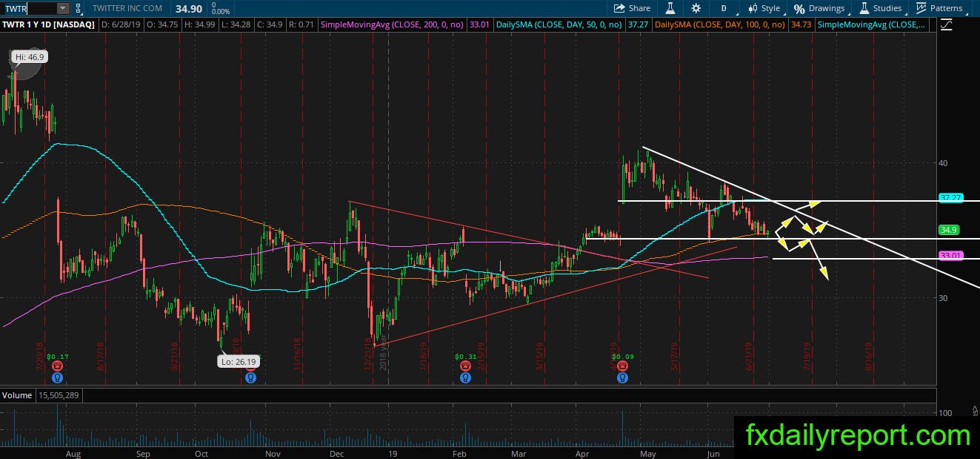Click the TWTR symbol input field

[30, 8]
